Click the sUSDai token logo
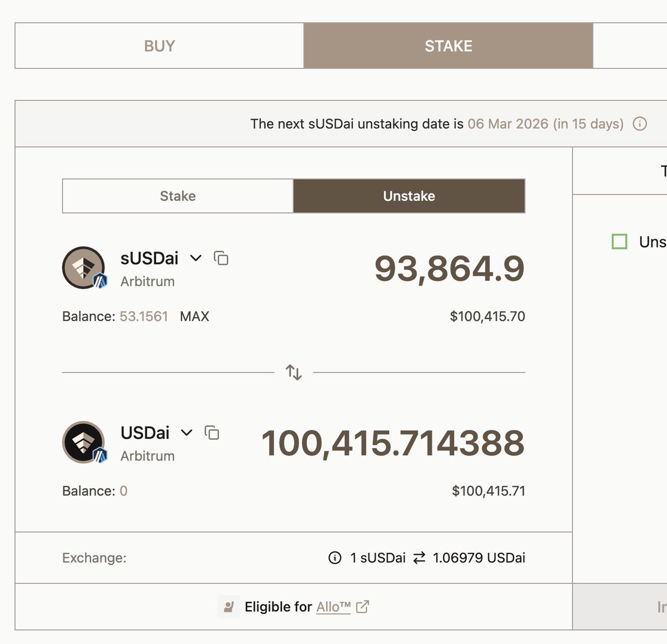Image resolution: width=667 pixels, height=644 pixels. (x=84, y=268)
